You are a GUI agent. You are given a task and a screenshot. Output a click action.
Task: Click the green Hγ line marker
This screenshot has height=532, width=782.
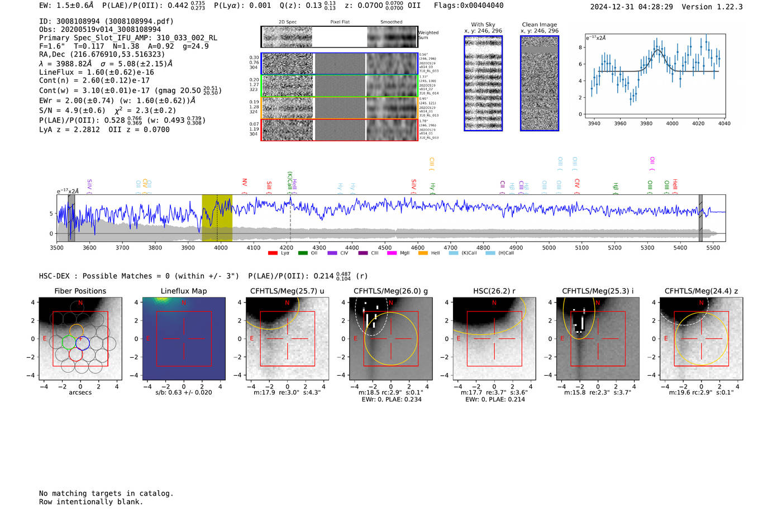tap(432, 188)
